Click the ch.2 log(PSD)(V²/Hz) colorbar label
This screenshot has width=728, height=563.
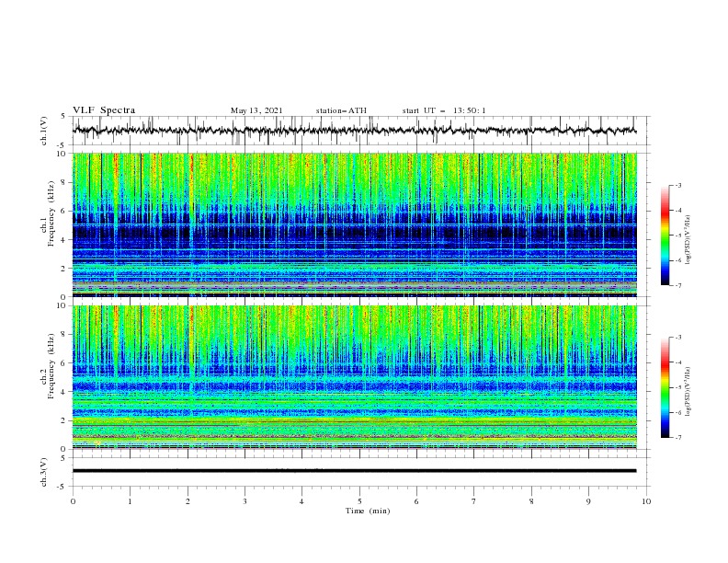tap(688, 392)
